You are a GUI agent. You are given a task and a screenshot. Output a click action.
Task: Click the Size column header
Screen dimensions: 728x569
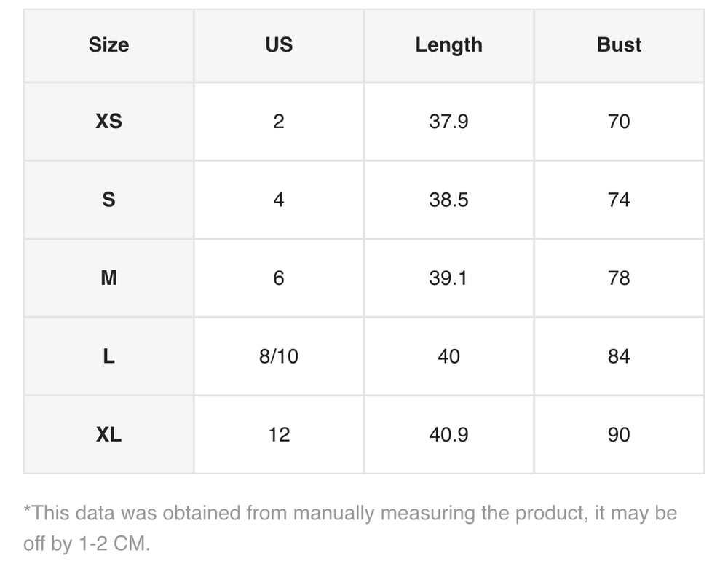tap(108, 45)
